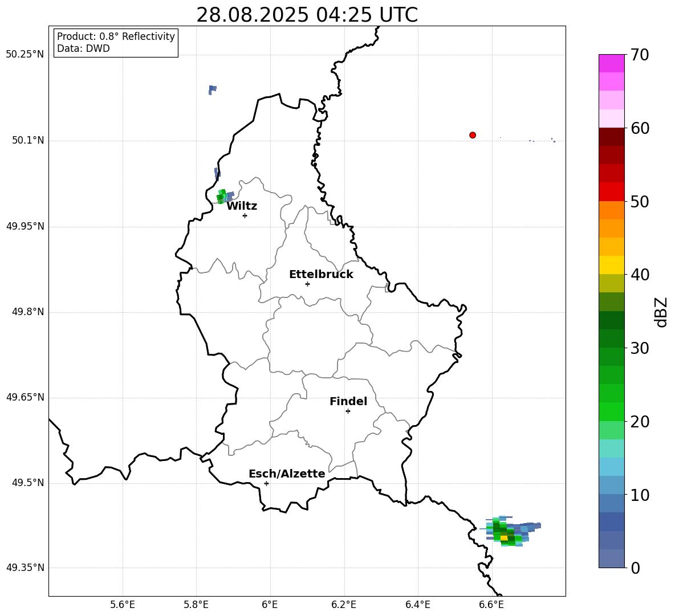Click the title 28.08.2025 04:25 UTC

coord(307,15)
